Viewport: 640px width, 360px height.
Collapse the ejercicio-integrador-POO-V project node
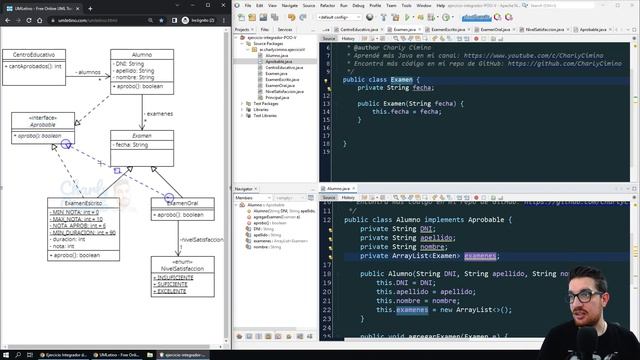tap(236, 38)
